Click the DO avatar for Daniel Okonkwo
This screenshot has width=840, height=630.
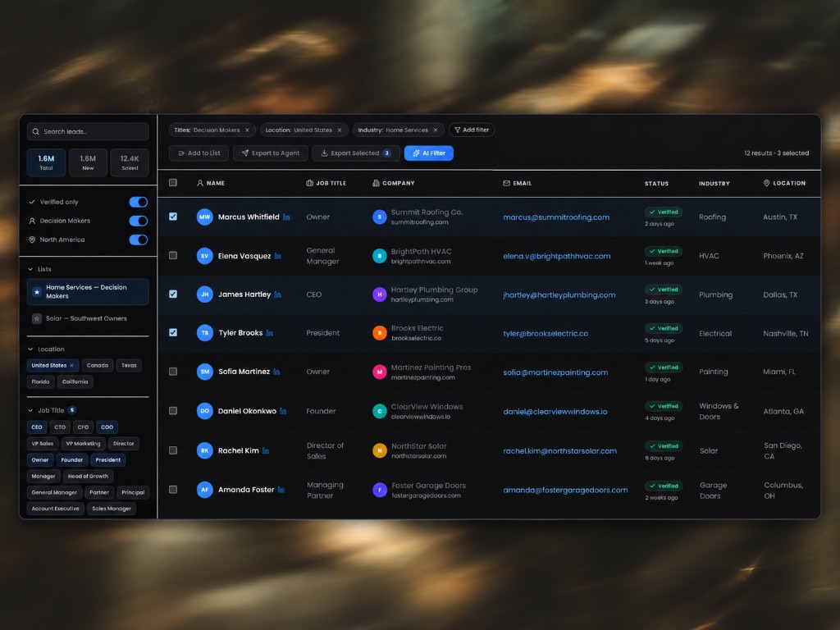pyautogui.click(x=204, y=411)
